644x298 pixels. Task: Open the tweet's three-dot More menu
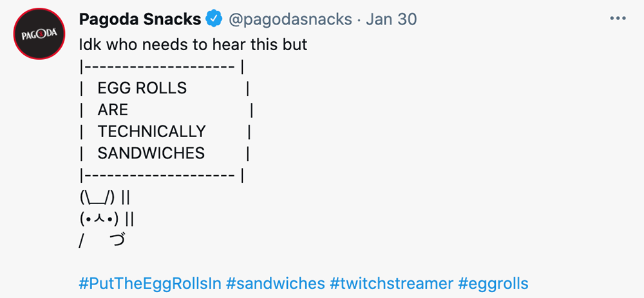(618, 19)
